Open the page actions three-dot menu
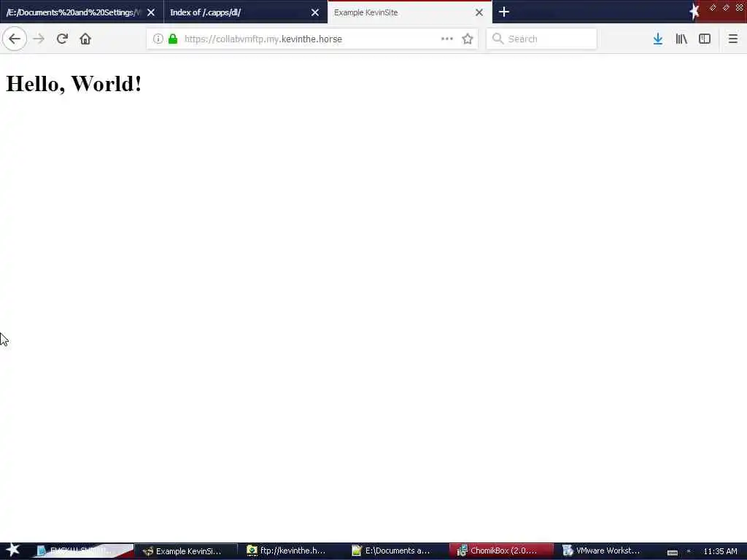 tap(447, 39)
